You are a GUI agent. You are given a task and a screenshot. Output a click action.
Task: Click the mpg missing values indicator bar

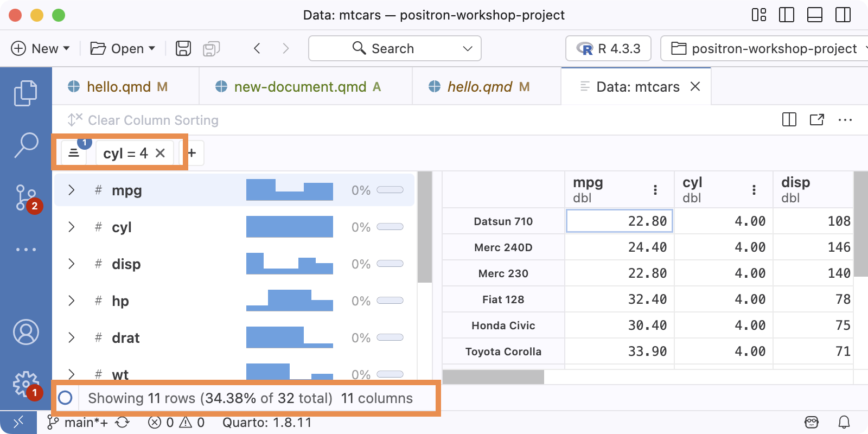[x=390, y=190]
